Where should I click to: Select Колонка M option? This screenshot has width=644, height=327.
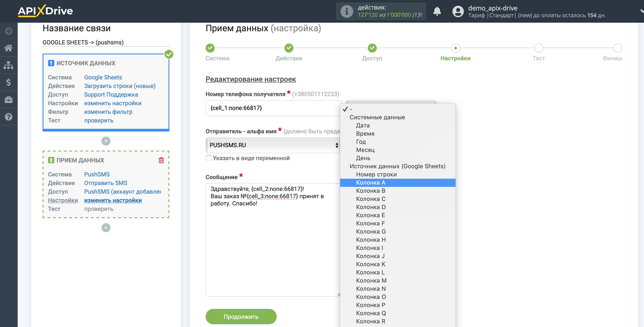[x=397, y=281]
